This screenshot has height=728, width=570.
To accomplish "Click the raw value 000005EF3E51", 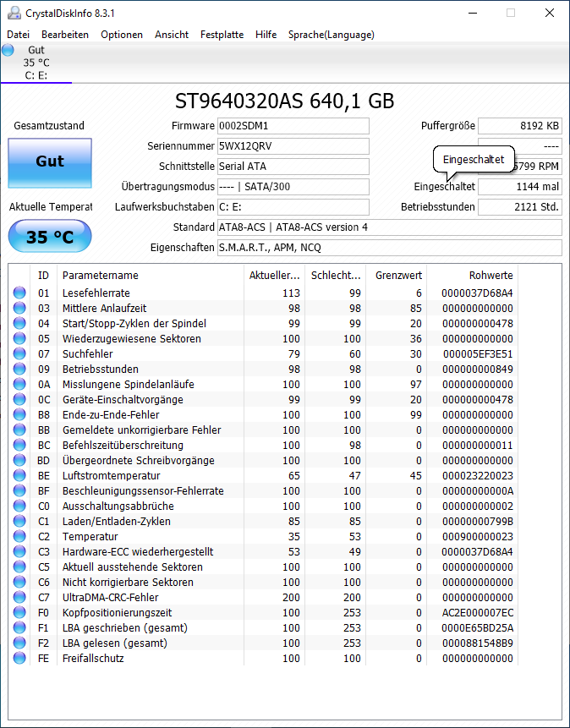I will 478,353.
